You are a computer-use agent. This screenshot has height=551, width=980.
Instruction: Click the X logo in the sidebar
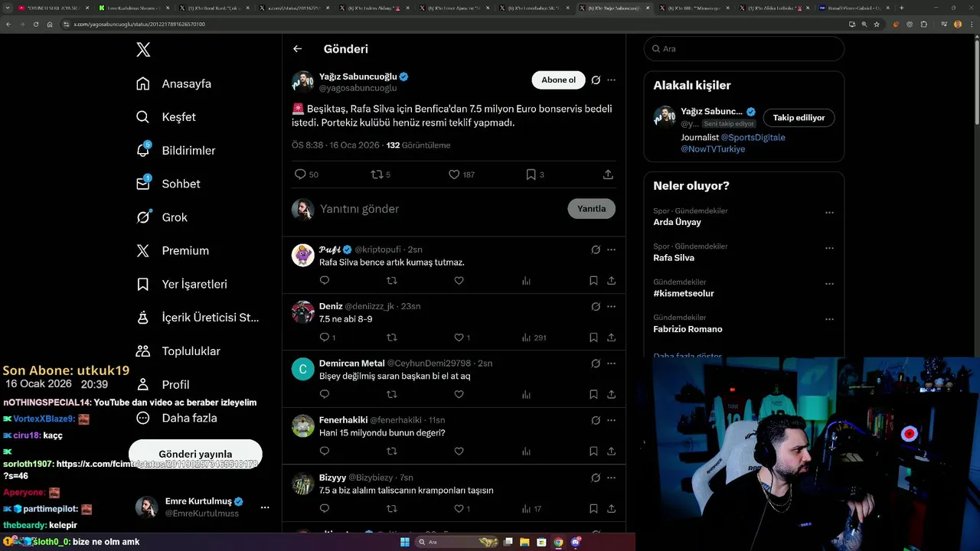(x=143, y=50)
